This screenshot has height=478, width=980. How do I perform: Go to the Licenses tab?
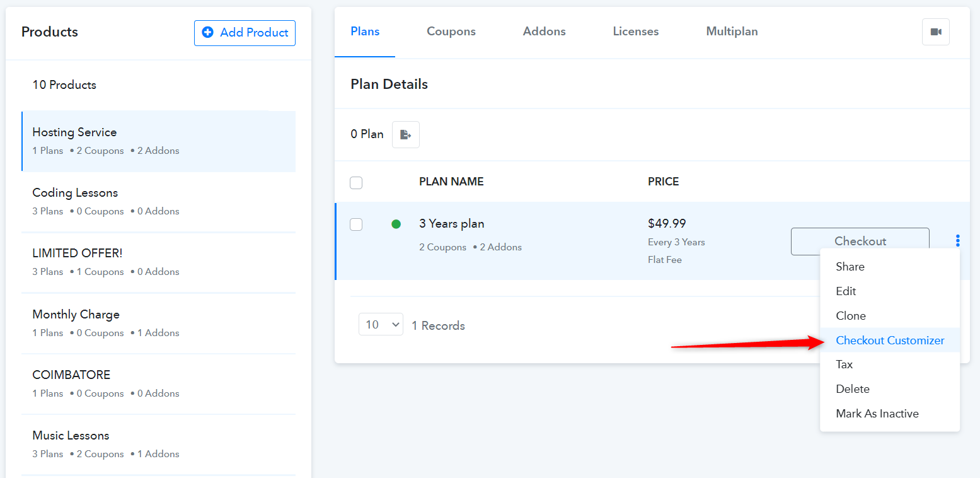[x=636, y=31]
